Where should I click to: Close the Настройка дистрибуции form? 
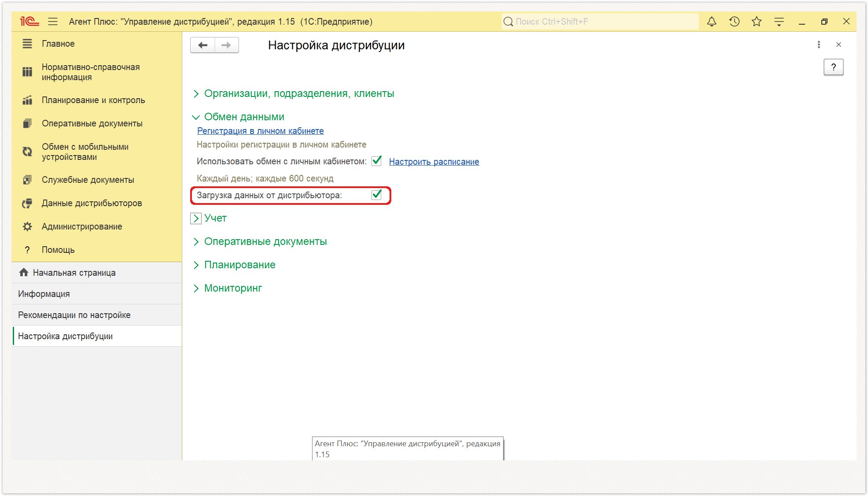pyautogui.click(x=839, y=44)
